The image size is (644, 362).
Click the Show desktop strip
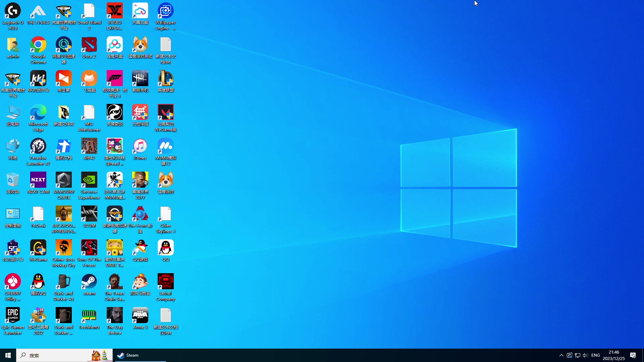click(x=643, y=355)
